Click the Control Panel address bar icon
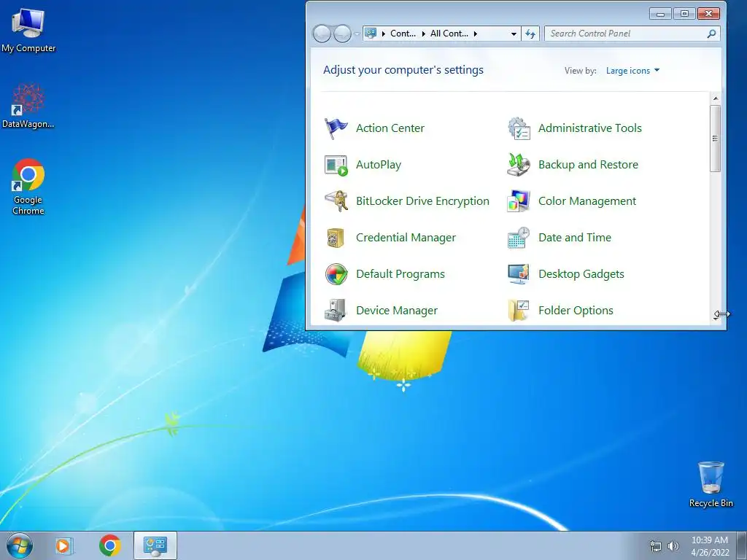The image size is (747, 560). click(371, 34)
